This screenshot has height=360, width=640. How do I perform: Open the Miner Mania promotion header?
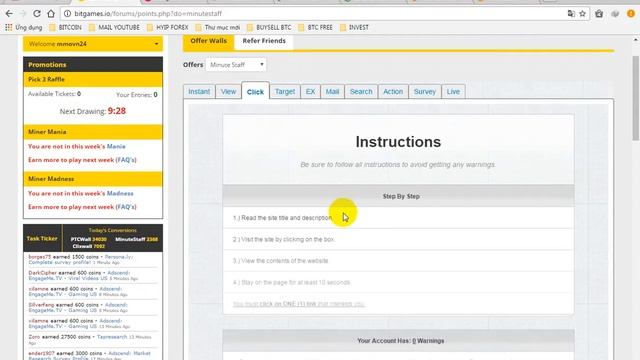pyautogui.click(x=93, y=132)
